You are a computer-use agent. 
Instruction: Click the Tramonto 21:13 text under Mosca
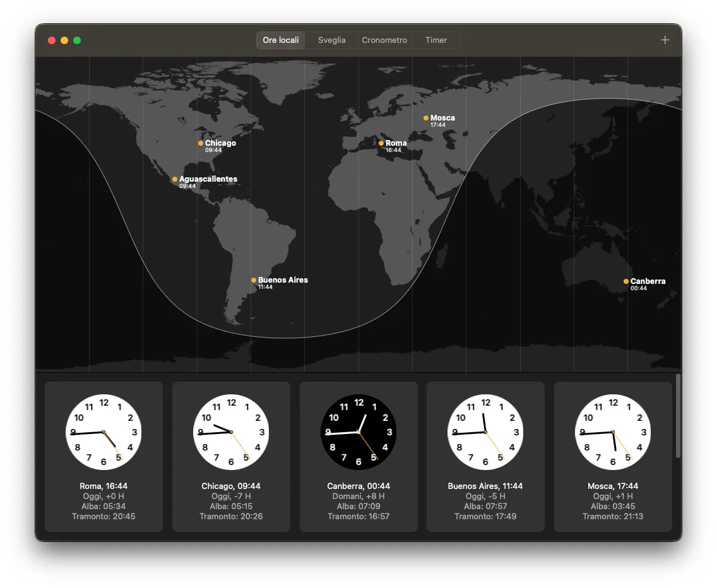tap(612, 516)
